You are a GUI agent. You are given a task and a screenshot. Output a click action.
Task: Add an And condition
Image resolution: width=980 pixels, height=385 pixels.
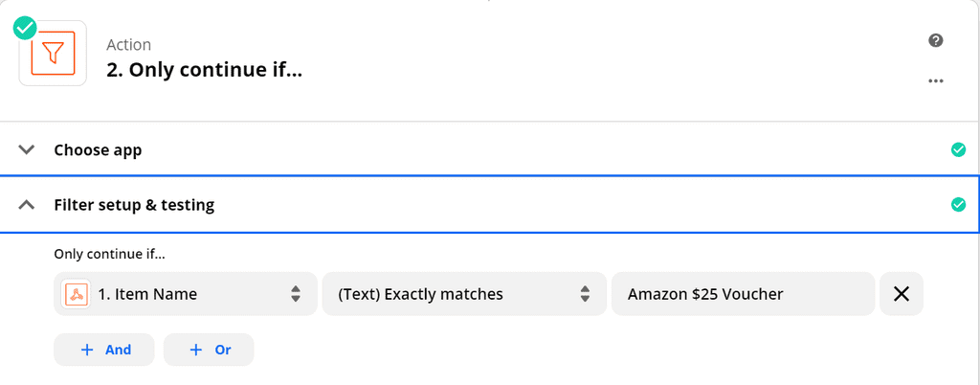104,350
